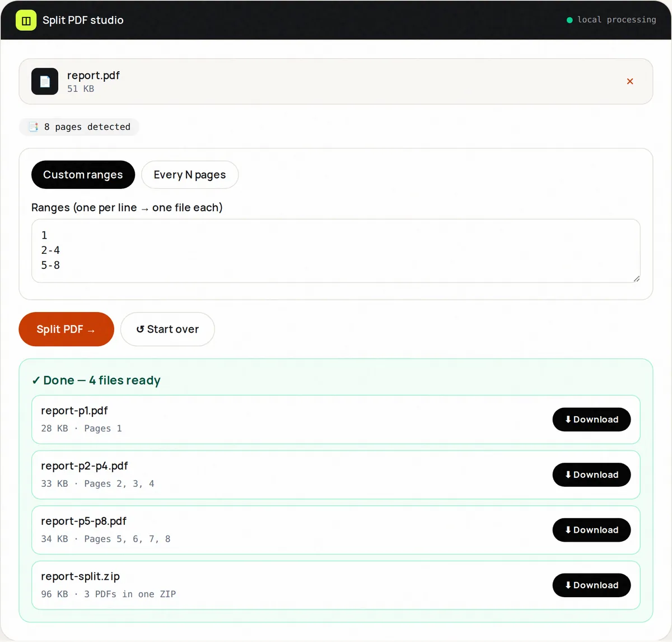Click the green local processing status dot
Viewport: 672px width, 642px height.
570,20
